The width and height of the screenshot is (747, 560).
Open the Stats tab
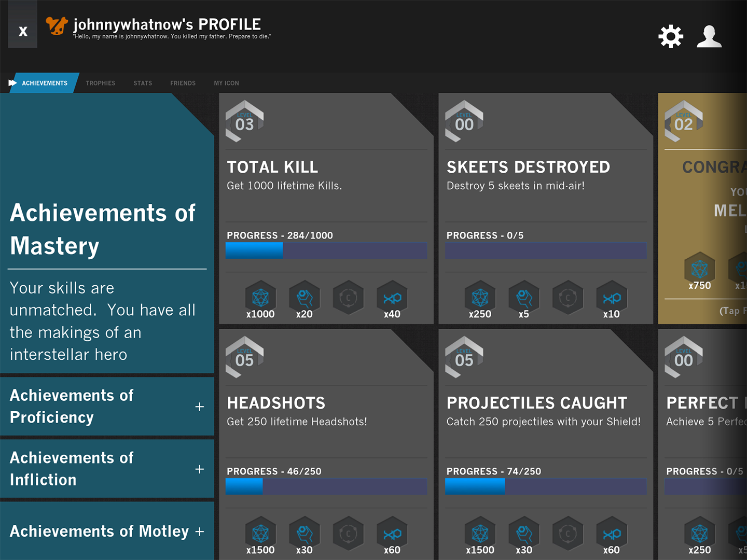point(143,83)
